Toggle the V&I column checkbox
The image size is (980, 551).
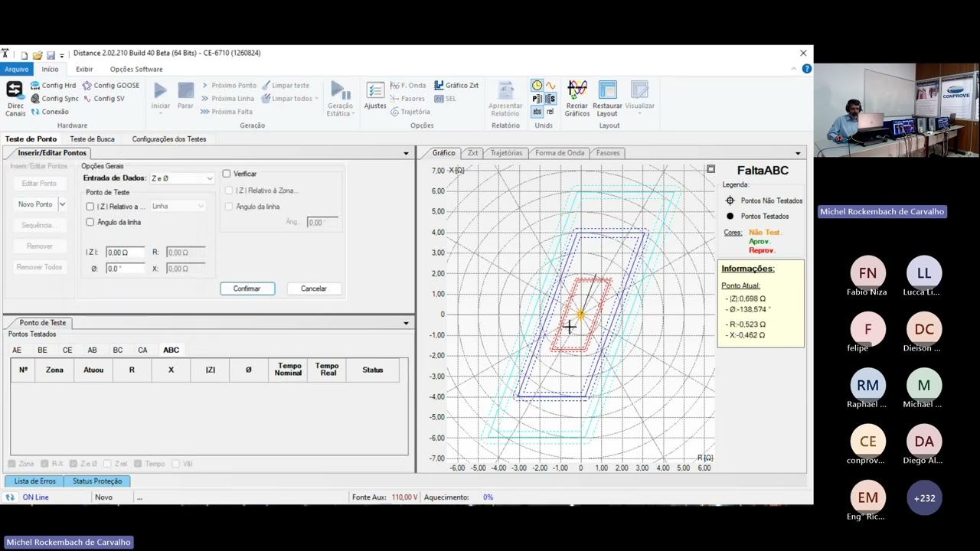176,464
